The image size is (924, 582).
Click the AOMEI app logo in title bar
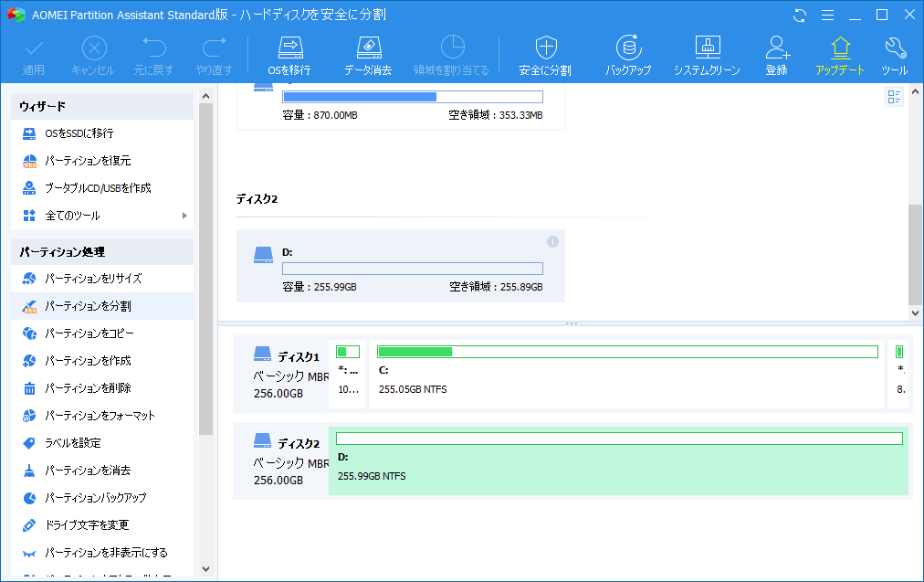(16, 15)
